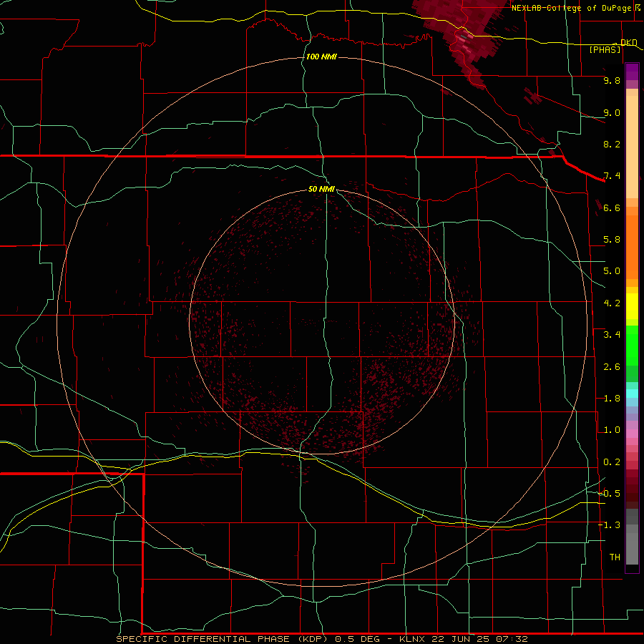
Task: Click the 50 NMI range ring label
Action: coord(321,189)
